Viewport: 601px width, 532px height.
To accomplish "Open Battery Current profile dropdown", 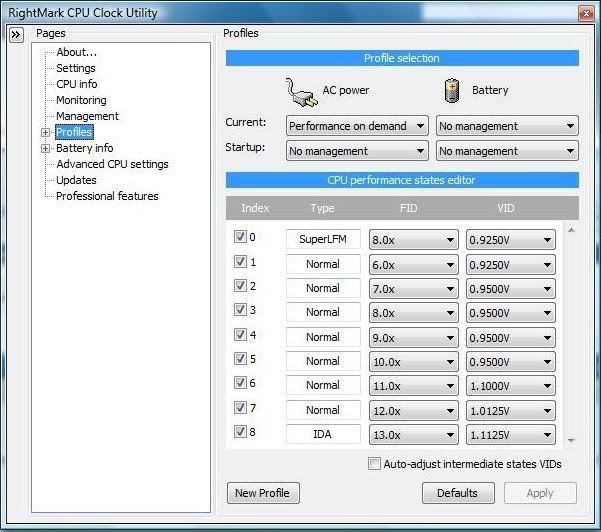I will 507,126.
